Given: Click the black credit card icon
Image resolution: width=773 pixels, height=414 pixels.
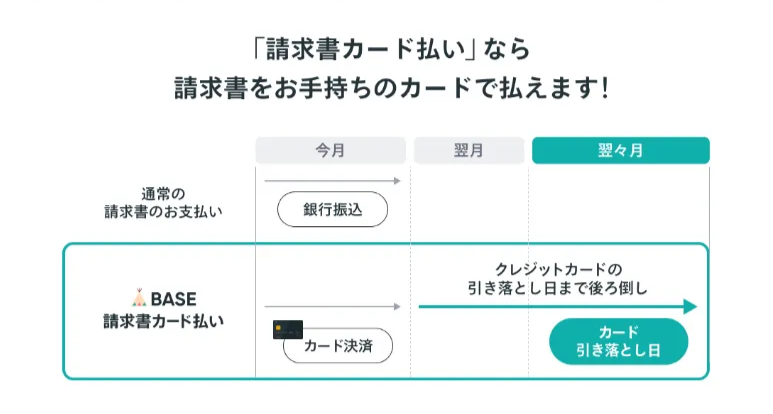Looking at the screenshot, I should tap(288, 330).
